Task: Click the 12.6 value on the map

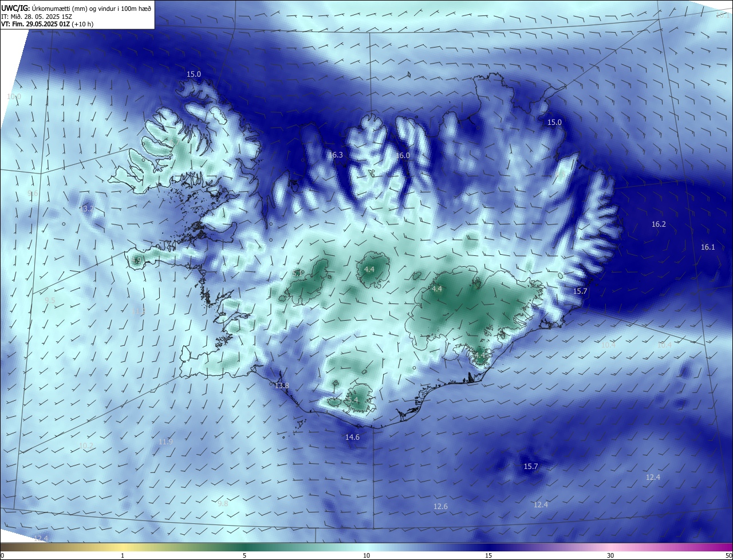Action: (x=440, y=507)
